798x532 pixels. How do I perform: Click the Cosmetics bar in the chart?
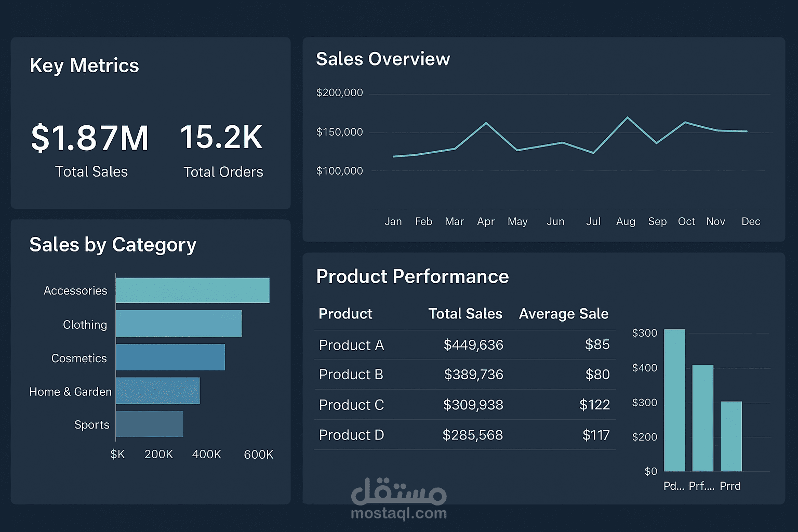coord(170,357)
